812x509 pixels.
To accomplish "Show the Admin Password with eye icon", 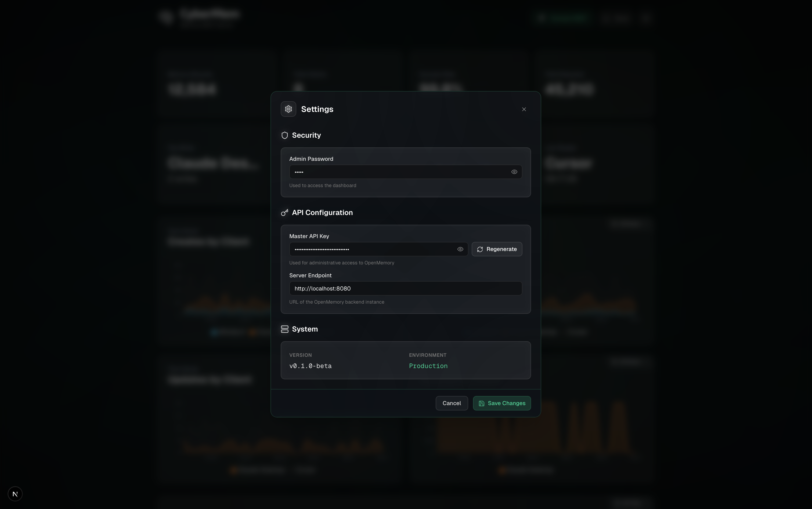I will tap(514, 172).
